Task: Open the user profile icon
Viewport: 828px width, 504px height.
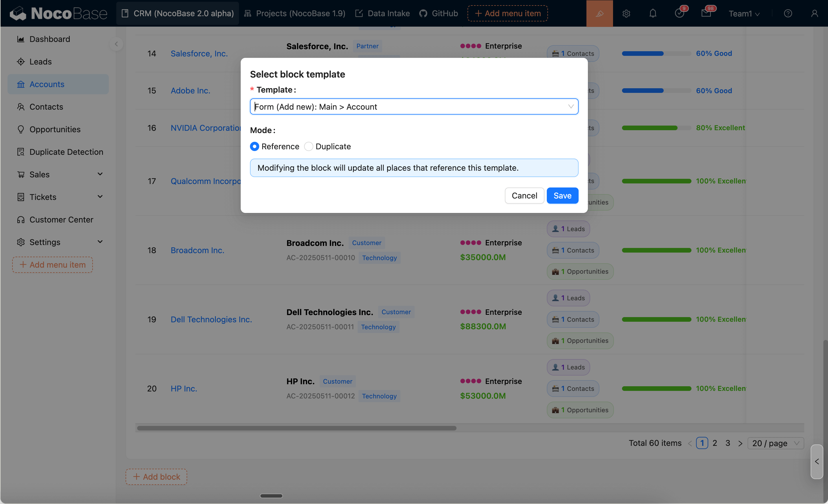Action: tap(814, 13)
